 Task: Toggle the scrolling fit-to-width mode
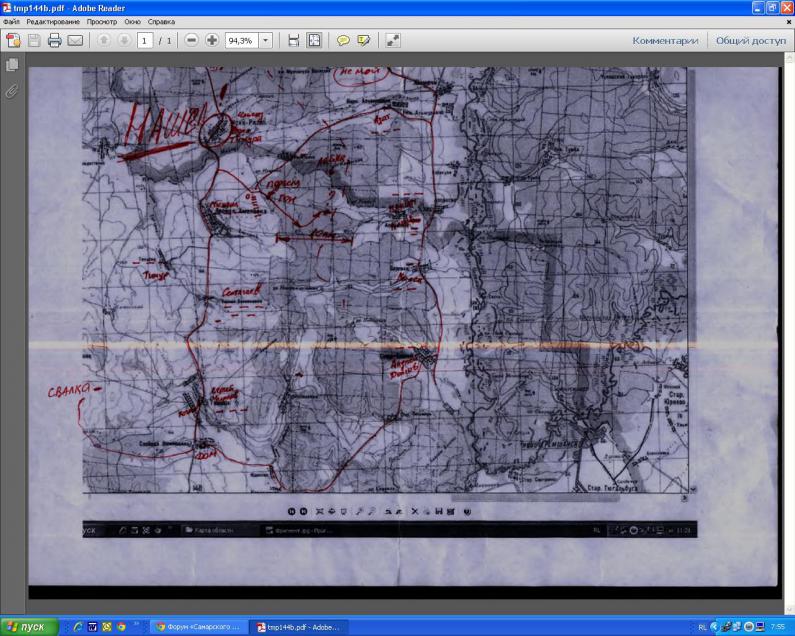point(293,40)
